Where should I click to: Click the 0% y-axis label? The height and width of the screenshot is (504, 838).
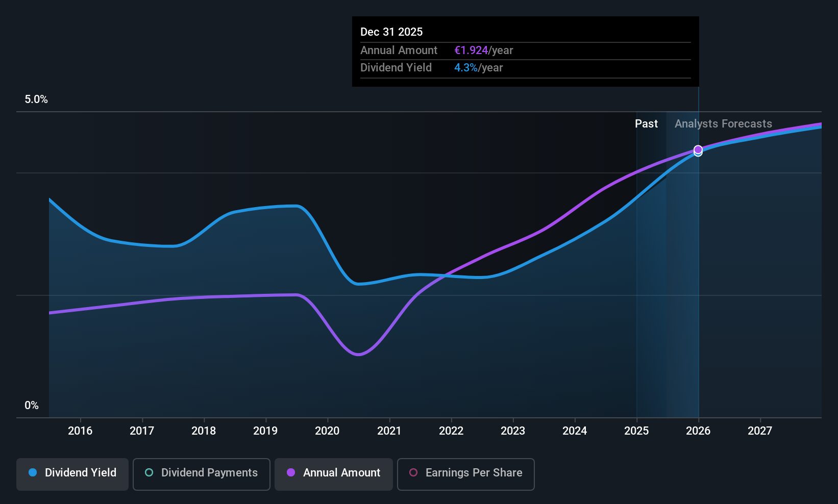click(x=32, y=406)
